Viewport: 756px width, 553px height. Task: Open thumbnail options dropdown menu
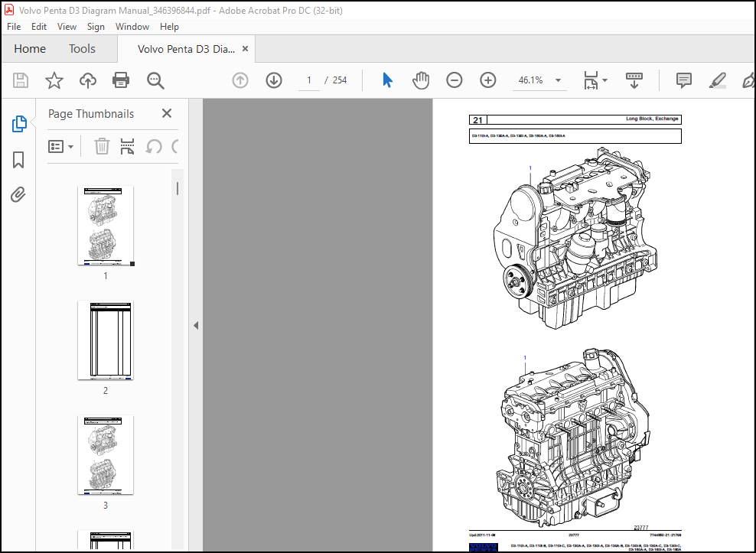click(60, 146)
